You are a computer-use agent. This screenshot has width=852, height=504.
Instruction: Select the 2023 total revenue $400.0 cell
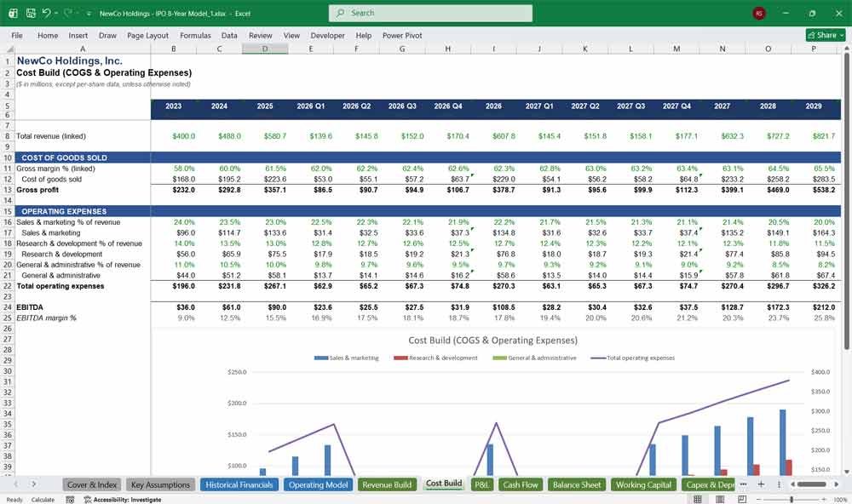click(173, 136)
